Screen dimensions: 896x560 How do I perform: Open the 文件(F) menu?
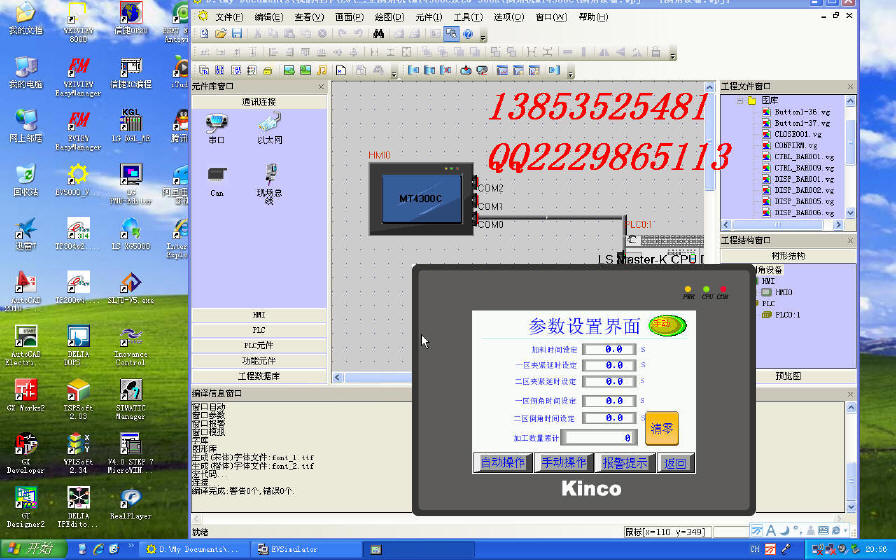click(x=229, y=17)
